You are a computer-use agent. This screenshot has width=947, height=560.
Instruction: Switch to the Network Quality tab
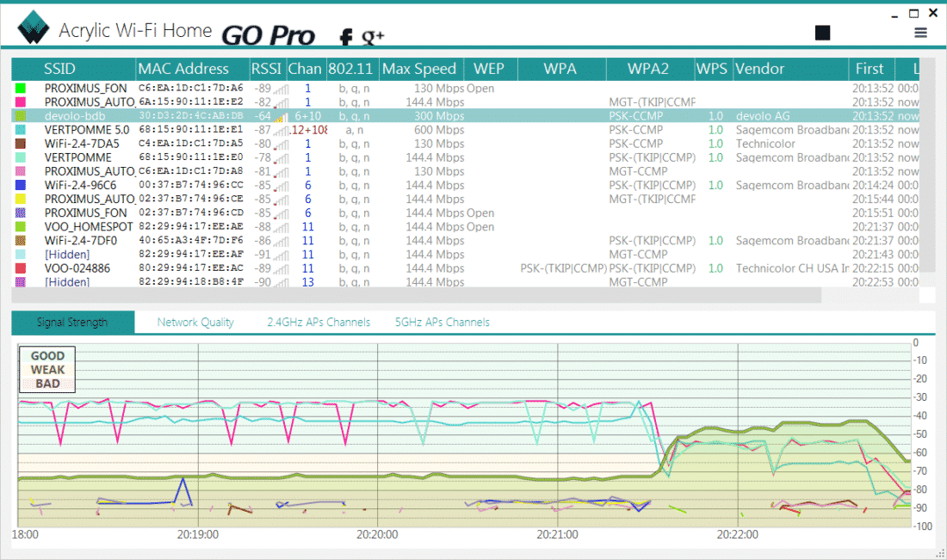click(195, 323)
